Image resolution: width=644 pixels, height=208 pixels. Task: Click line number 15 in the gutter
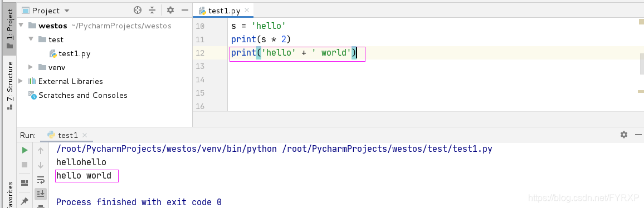click(x=200, y=93)
